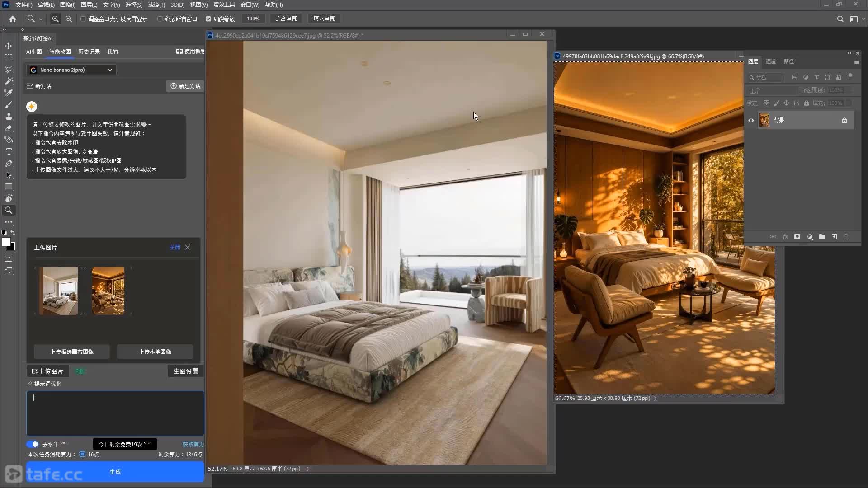Enable the 缩放所有窗口 checkbox
This screenshot has width=868, height=488.
160,19
